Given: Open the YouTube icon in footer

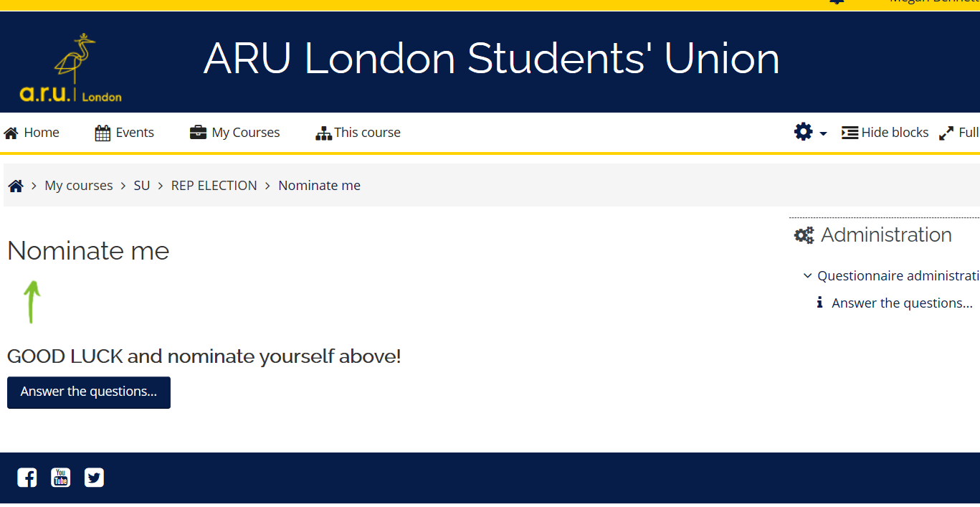Looking at the screenshot, I should 60,478.
